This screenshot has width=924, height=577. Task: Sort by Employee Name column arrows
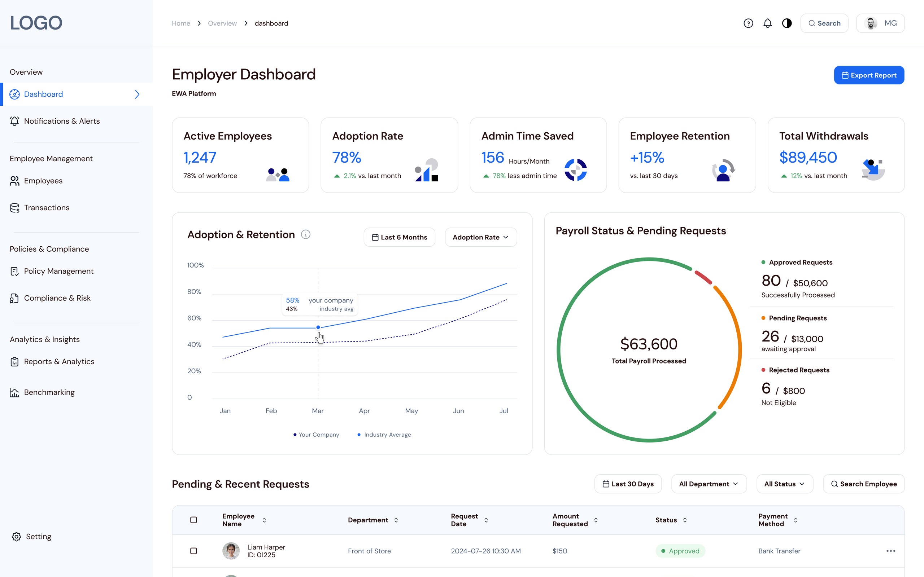(x=264, y=520)
